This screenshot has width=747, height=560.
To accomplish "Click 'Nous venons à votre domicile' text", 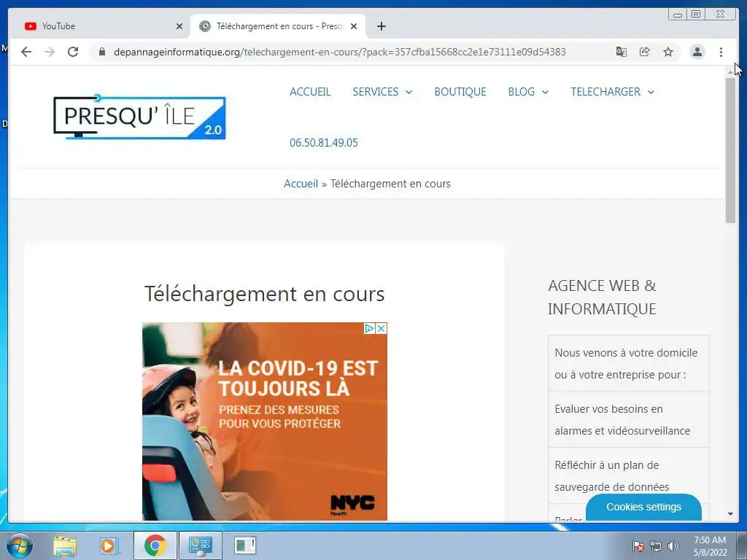I will [626, 363].
